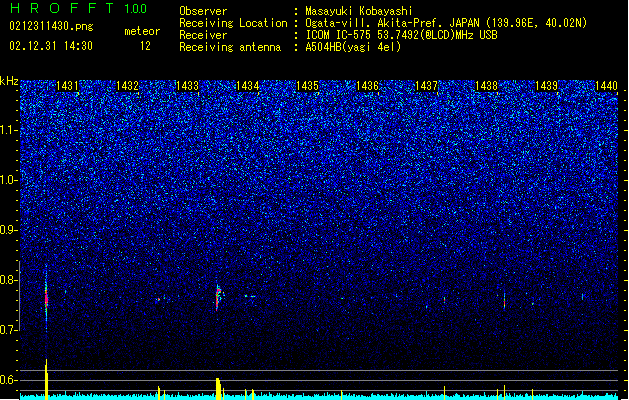Click the 1.1 kHz axis label
Image resolution: width=629 pixels, height=400 pixels.
(x=9, y=130)
